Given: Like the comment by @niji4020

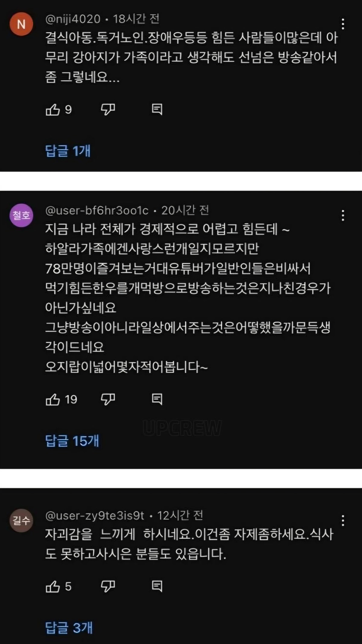Looking at the screenshot, I should [x=53, y=110].
